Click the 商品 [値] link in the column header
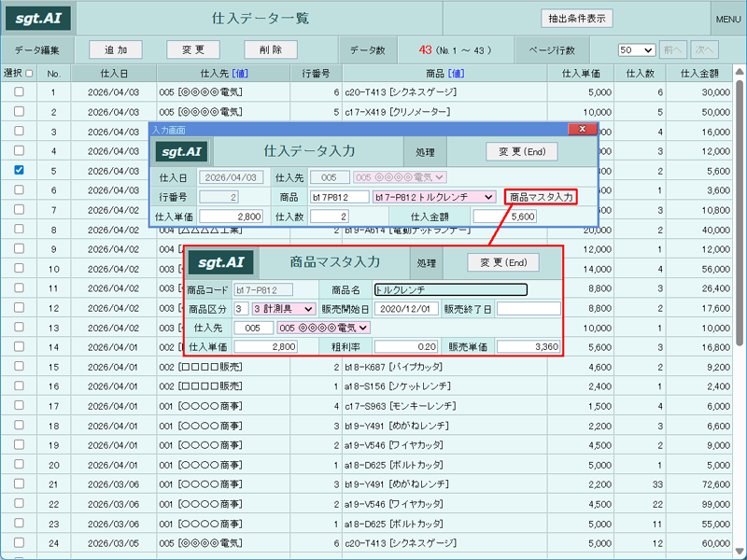The image size is (747, 560). click(456, 74)
